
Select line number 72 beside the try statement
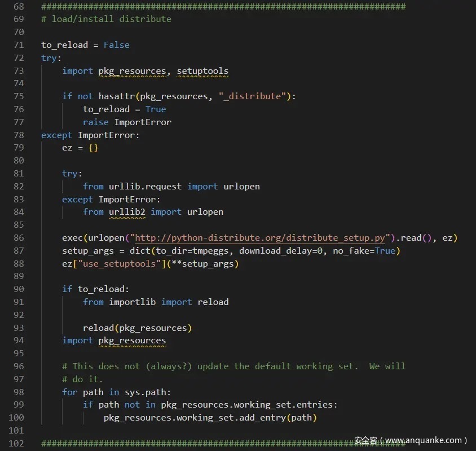pos(18,58)
